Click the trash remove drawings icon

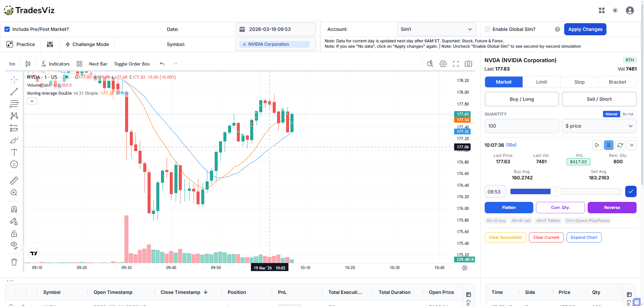point(14,262)
